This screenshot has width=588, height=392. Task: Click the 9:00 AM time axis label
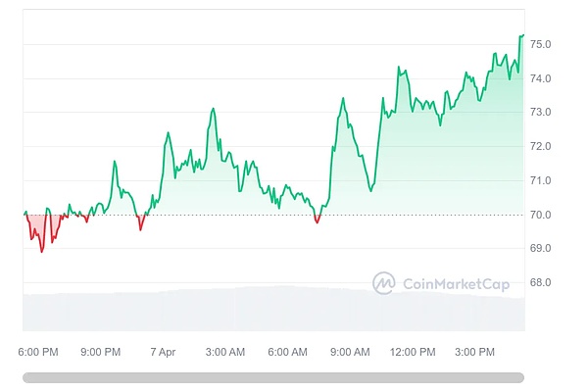click(x=350, y=352)
